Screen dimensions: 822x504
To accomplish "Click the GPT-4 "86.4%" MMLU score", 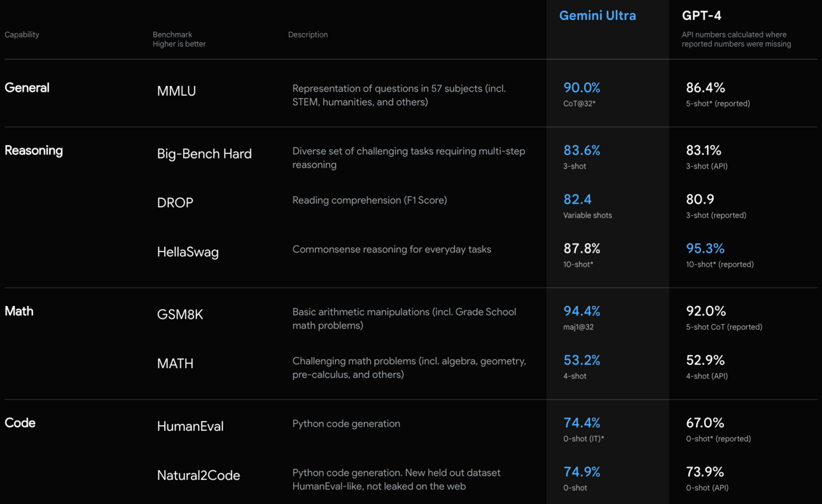I will coord(705,88).
